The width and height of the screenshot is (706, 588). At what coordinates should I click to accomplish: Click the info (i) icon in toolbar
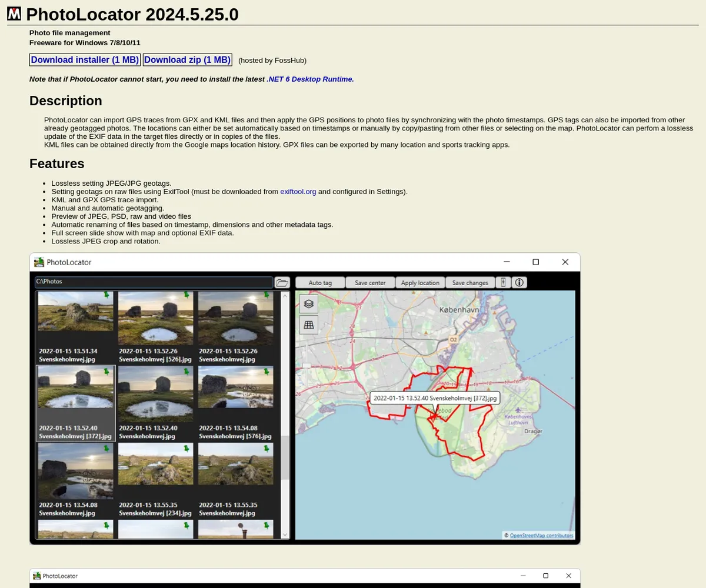coord(519,283)
